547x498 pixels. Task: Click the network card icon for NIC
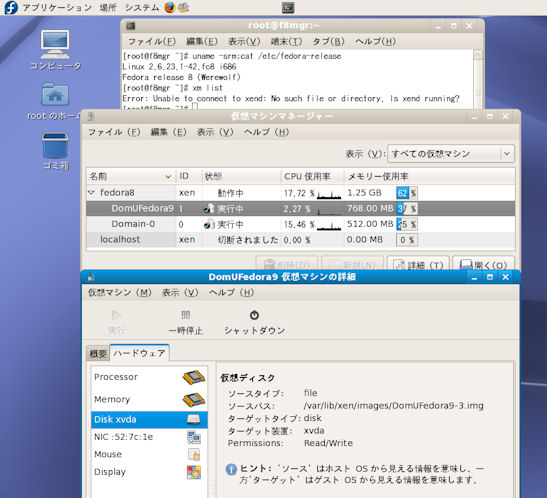coord(194,437)
